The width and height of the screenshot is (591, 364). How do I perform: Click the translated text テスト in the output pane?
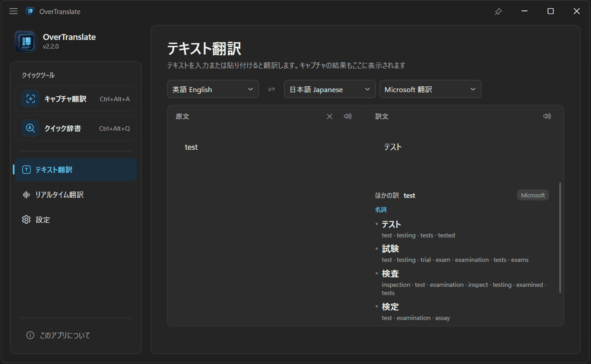393,147
